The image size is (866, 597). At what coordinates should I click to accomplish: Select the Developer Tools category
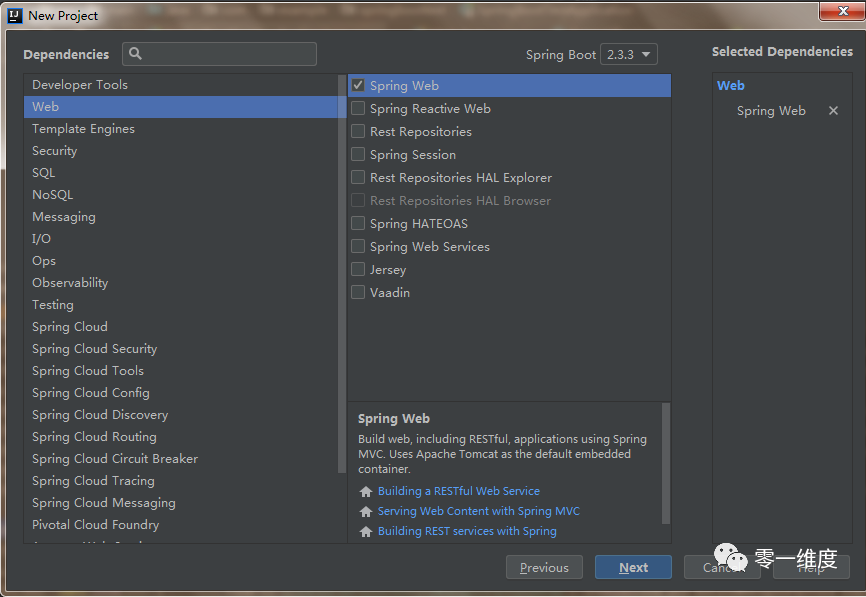[x=181, y=84]
